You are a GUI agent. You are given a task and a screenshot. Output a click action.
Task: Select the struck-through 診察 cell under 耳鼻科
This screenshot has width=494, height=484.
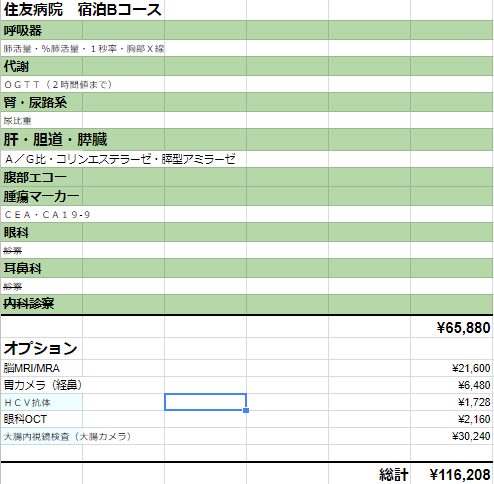point(42,286)
